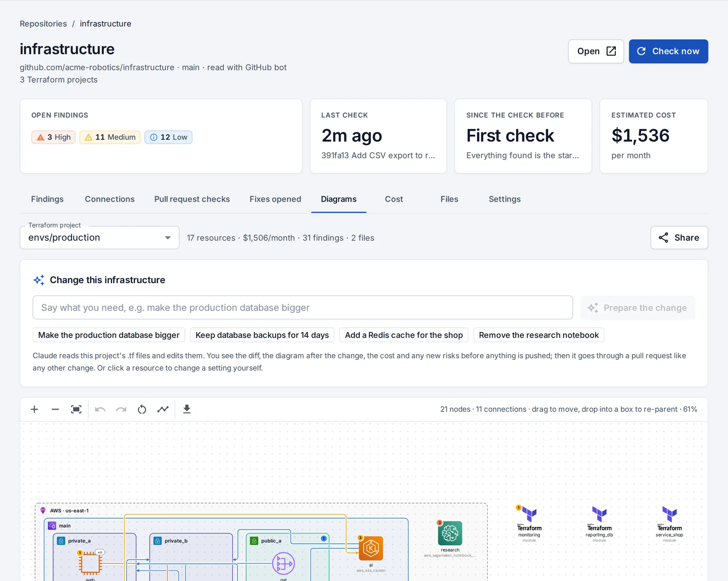Image resolution: width=728 pixels, height=581 pixels.
Task: Share the diagram
Action: pyautogui.click(x=679, y=238)
